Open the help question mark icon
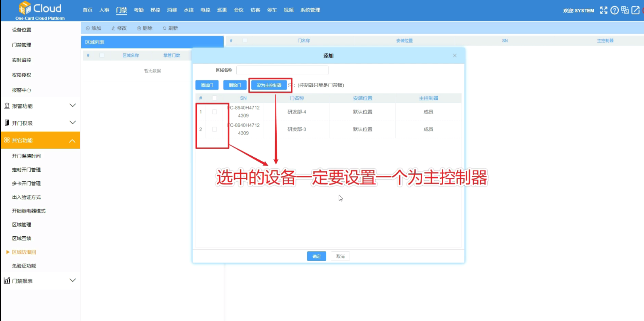 click(614, 10)
